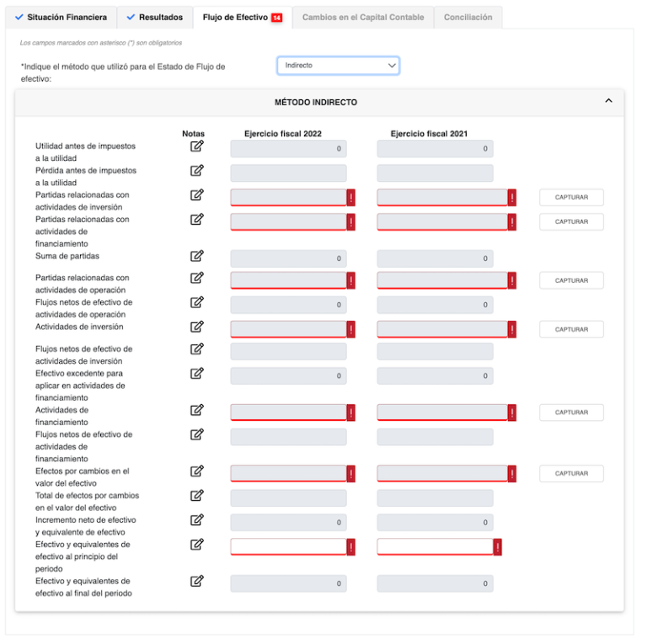Click CAPTURAR for Partidas actividades de operación
Viewport: 647px width, 644px height.
click(571, 280)
